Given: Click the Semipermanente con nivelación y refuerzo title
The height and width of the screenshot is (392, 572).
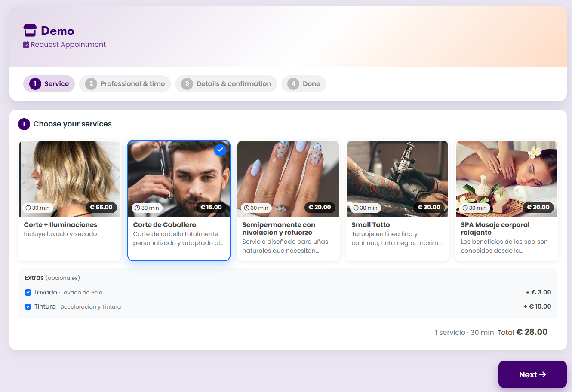Looking at the screenshot, I should click(279, 229).
